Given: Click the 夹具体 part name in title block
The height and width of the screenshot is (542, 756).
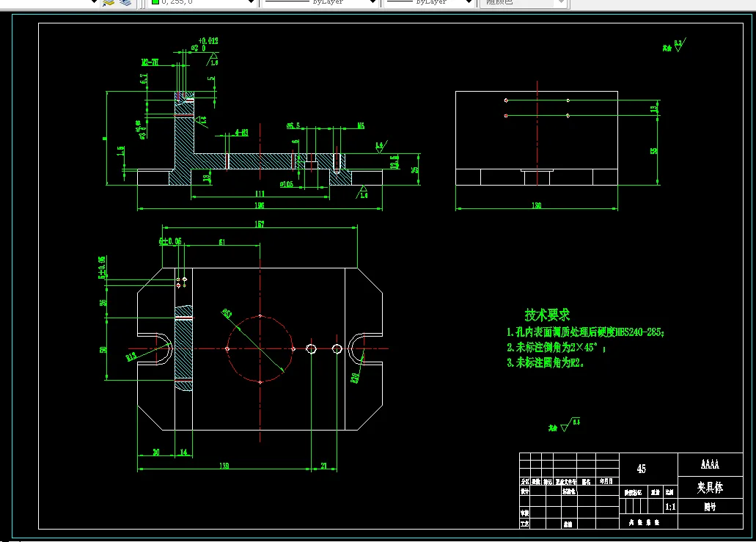Looking at the screenshot, I should coord(710,488).
